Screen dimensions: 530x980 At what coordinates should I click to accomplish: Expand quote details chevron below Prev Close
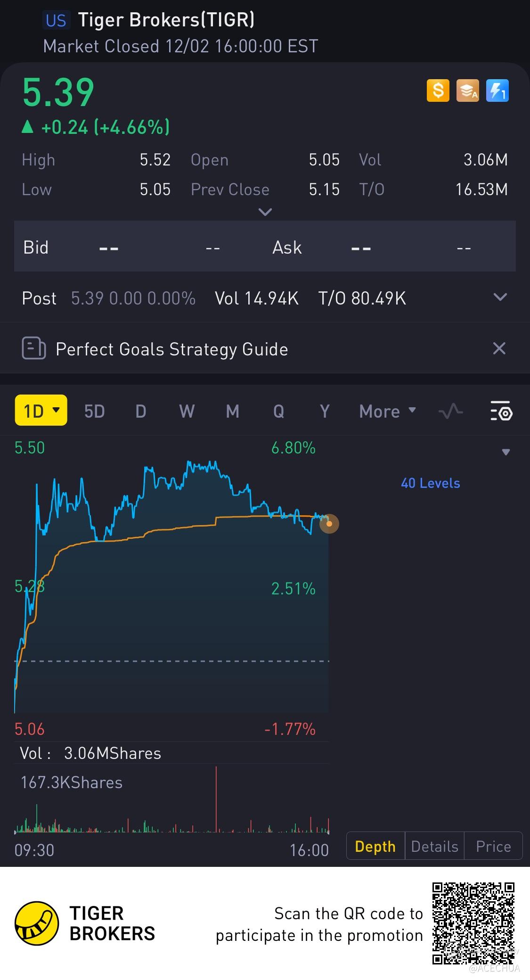tap(265, 212)
